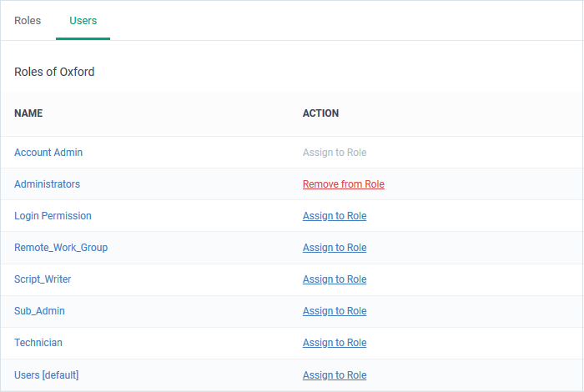
Task: Open the Script_Writer role
Action: click(43, 279)
